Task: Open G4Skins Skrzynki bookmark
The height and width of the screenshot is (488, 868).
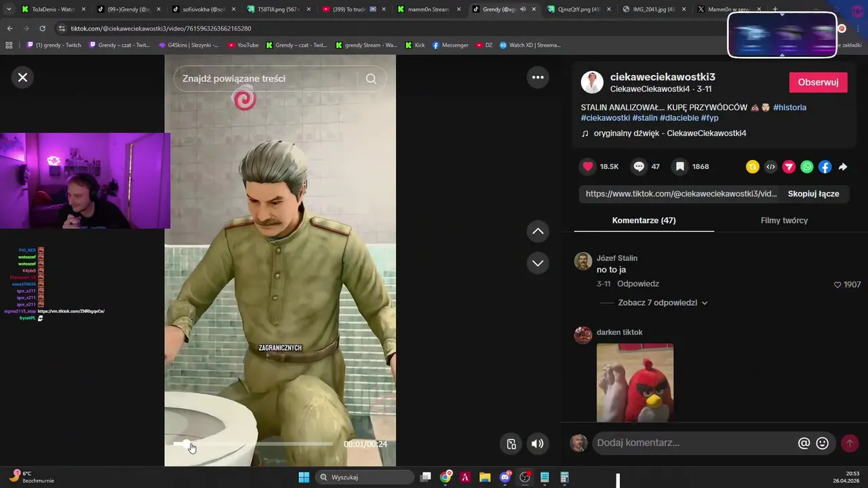Action: (x=189, y=45)
